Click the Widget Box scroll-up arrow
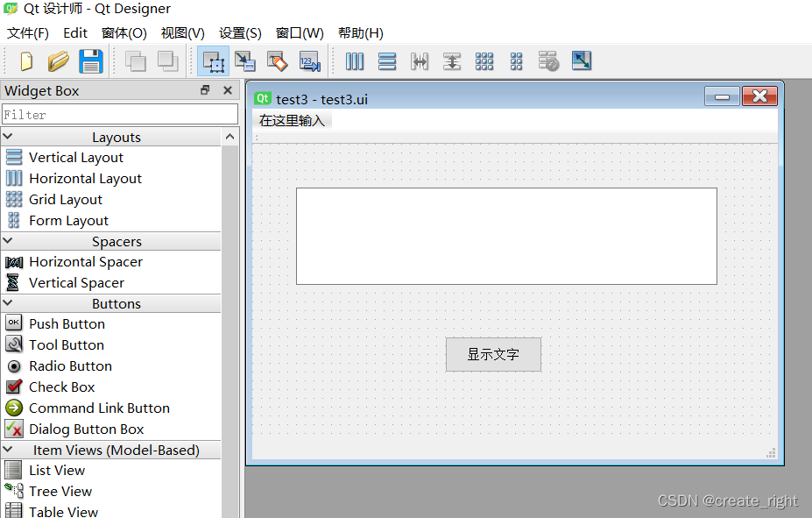The image size is (812, 518). click(x=229, y=137)
